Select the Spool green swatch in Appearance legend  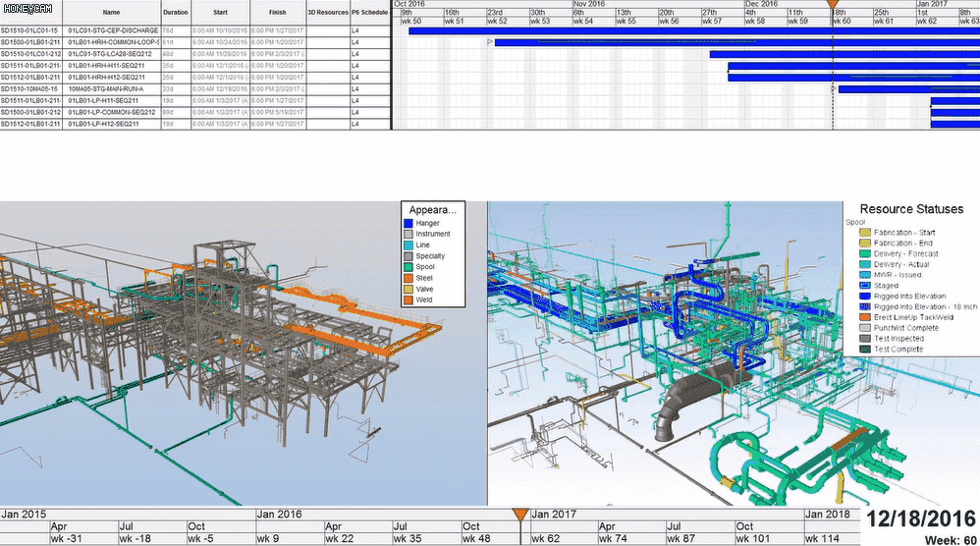click(408, 267)
